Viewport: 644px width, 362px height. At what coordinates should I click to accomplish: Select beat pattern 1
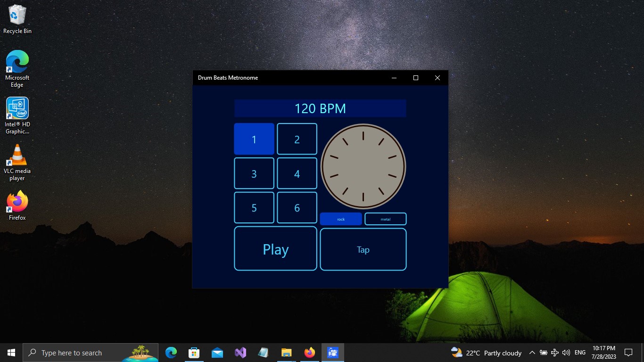click(x=254, y=139)
